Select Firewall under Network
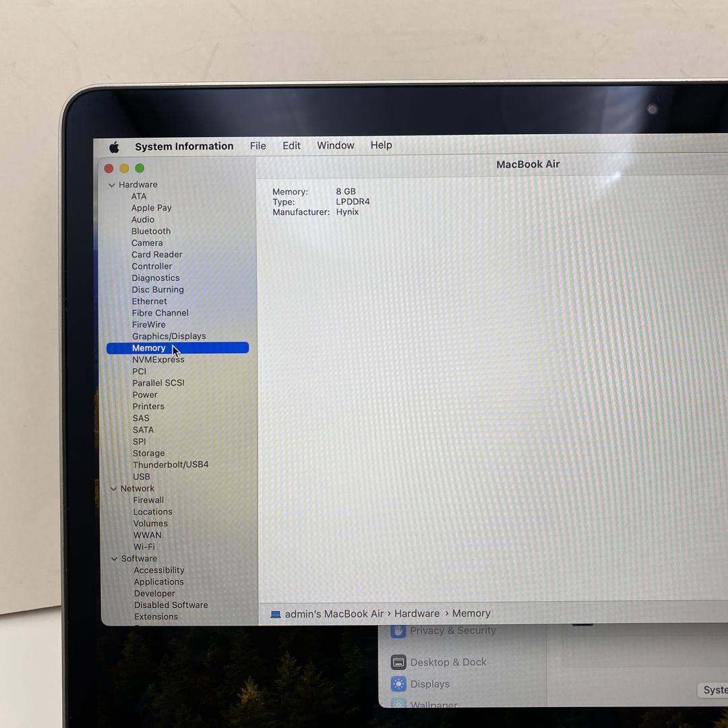This screenshot has height=728, width=728. coord(148,500)
